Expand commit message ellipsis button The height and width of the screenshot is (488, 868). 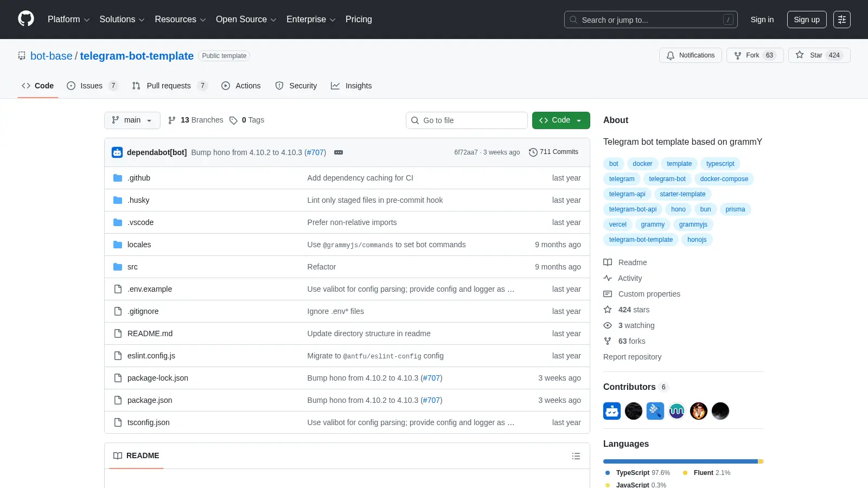[x=339, y=152]
